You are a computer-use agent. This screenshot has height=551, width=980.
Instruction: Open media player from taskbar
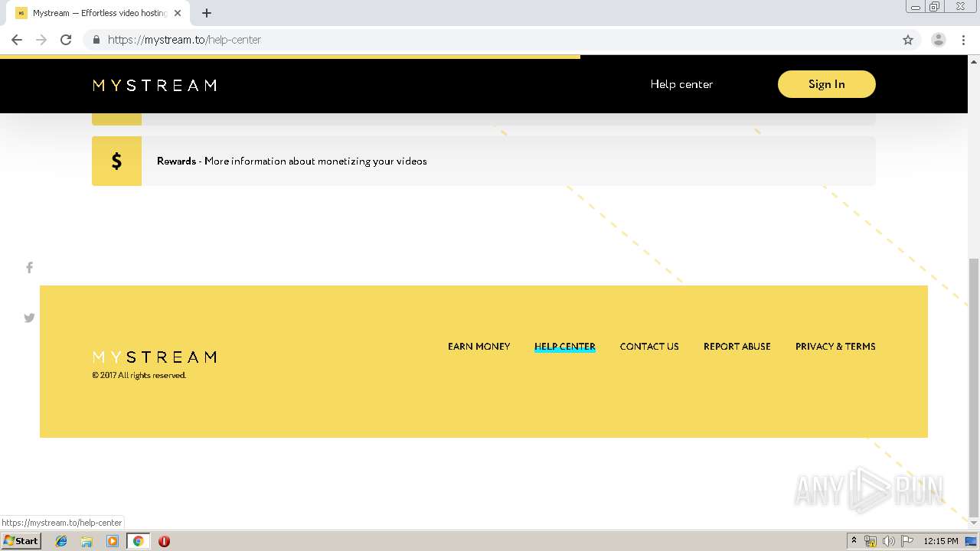click(x=113, y=541)
